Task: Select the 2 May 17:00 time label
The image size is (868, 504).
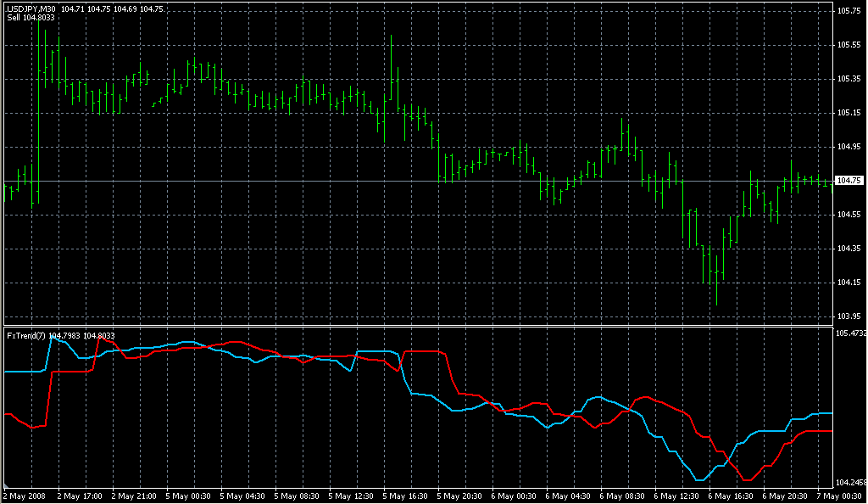Action: 79,496
